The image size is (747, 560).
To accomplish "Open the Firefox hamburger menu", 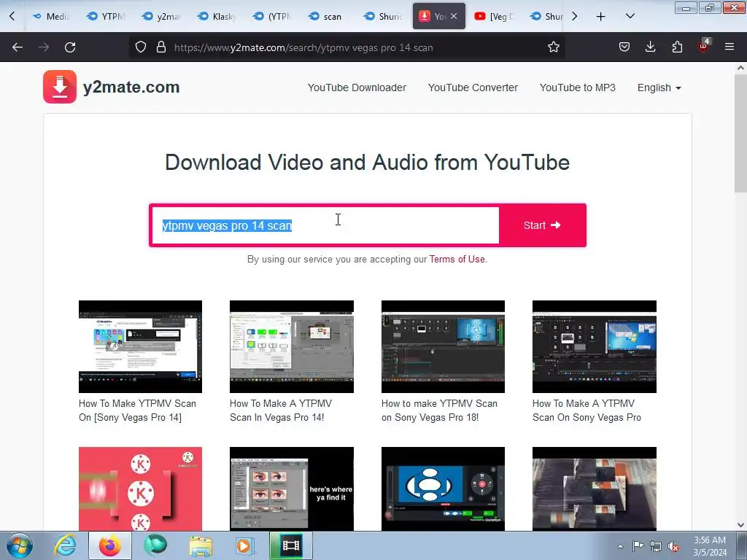I will (x=729, y=47).
